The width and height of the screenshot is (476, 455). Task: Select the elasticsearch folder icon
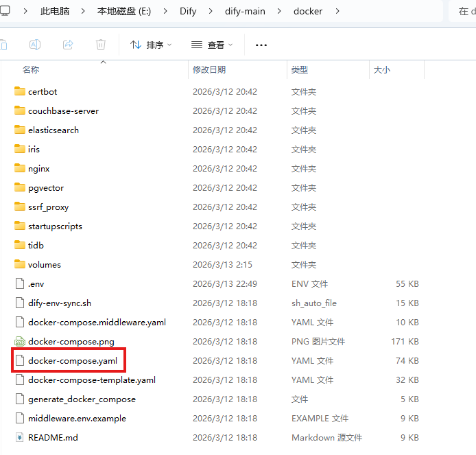pos(20,130)
